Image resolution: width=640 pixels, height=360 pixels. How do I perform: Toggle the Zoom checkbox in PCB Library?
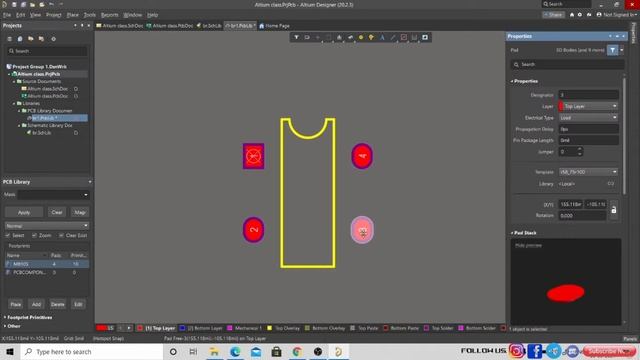click(34, 235)
